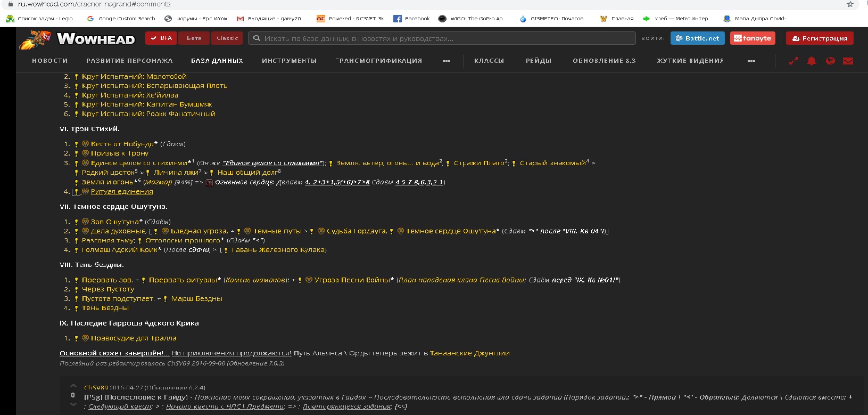The image size is (868, 415).
Task: Select the BFA version toggle
Action: (x=161, y=38)
